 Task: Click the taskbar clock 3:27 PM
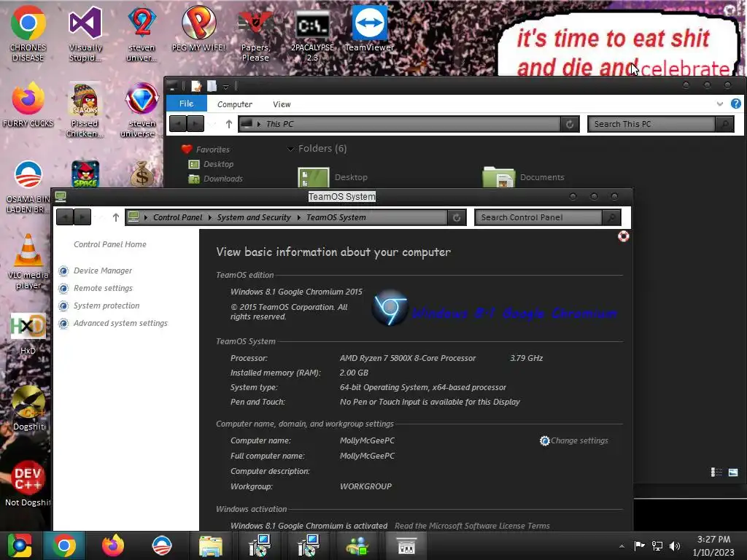coord(713,540)
